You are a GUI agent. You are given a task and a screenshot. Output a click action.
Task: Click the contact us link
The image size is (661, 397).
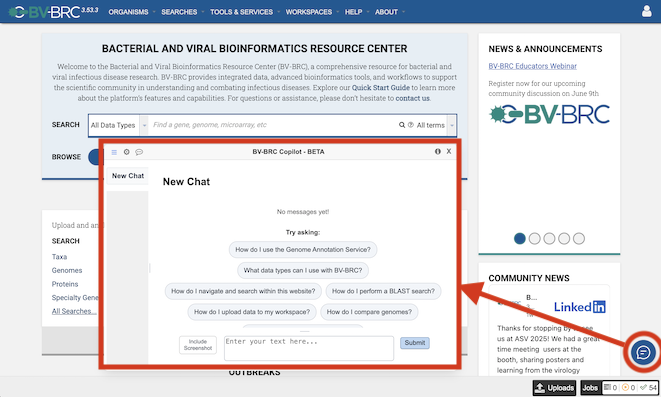(x=412, y=98)
